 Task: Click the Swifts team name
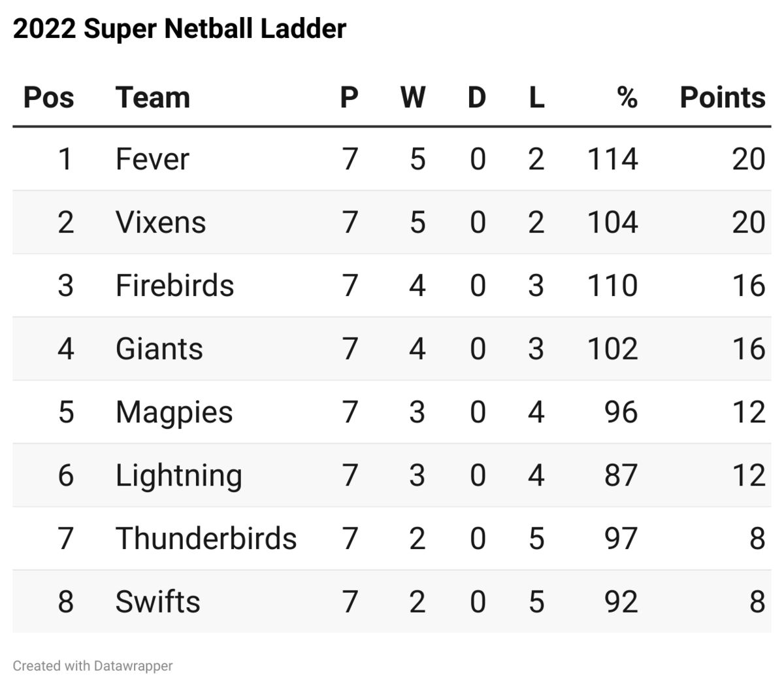click(158, 601)
